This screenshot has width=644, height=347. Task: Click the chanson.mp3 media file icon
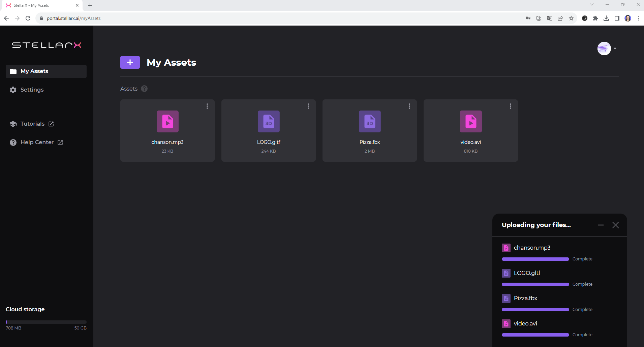167,121
